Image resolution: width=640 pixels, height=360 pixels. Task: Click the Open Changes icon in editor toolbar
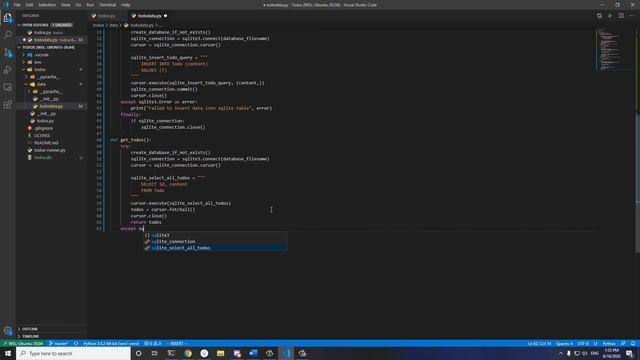tap(599, 16)
